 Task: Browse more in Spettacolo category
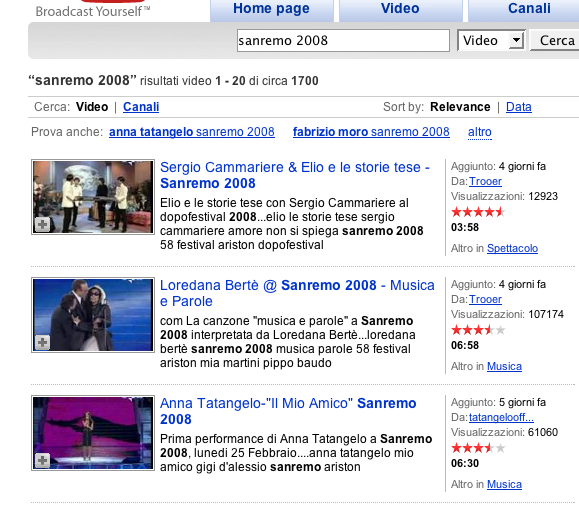tap(512, 248)
